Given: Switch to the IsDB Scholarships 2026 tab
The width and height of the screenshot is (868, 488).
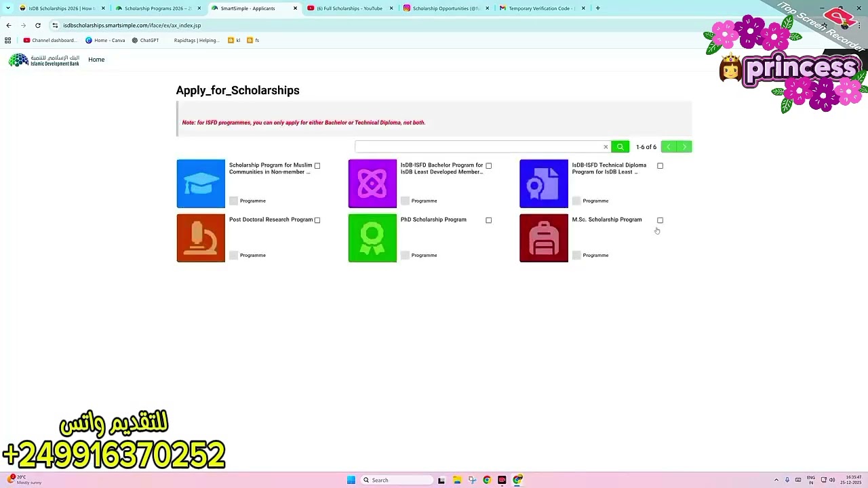Looking at the screenshot, I should (x=61, y=8).
